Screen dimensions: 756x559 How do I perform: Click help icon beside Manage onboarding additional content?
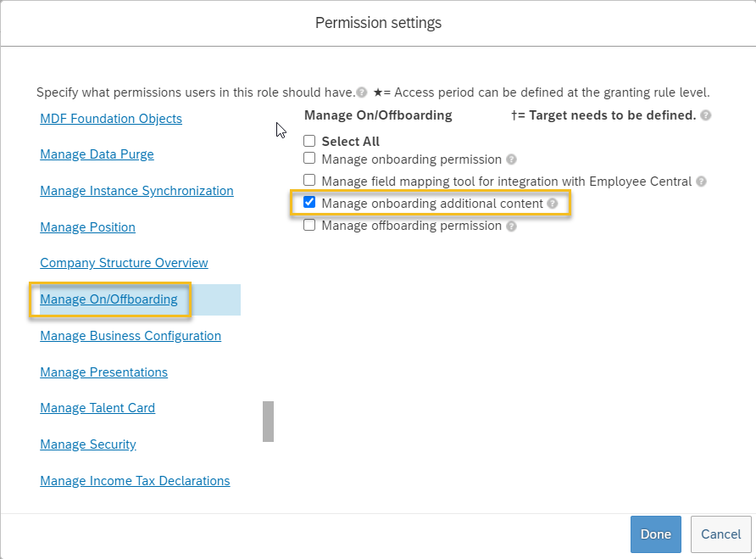pyautogui.click(x=553, y=204)
